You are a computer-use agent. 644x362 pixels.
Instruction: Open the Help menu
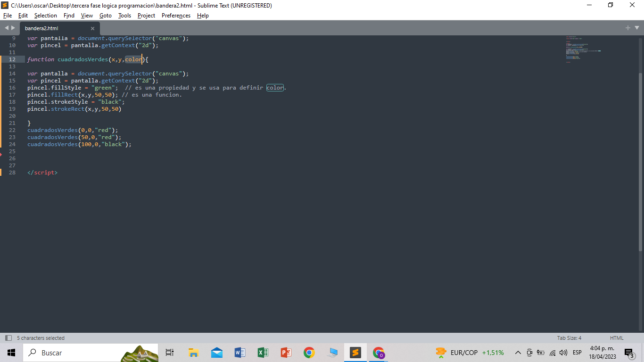click(x=203, y=16)
